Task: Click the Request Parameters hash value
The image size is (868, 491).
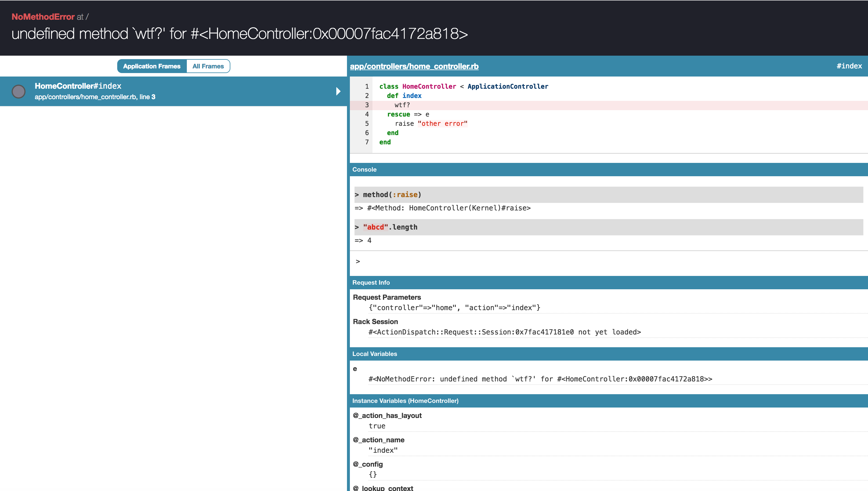Action: (454, 308)
